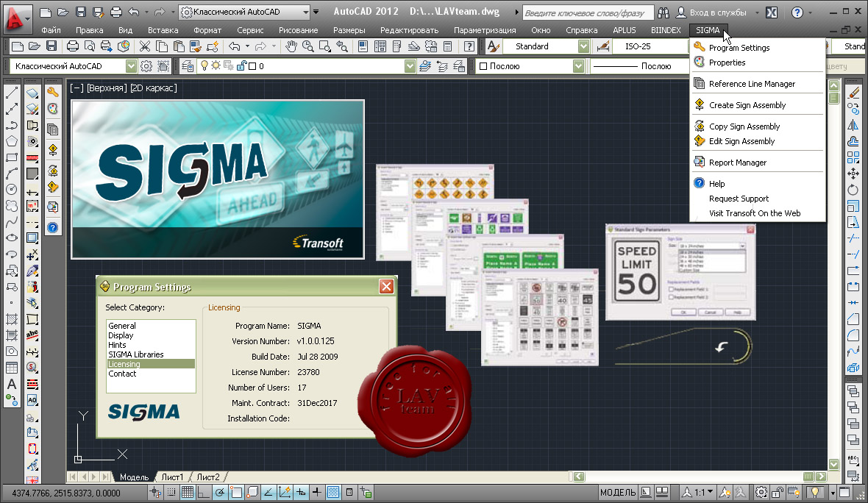Select the Polygon drawing tool
The image size is (868, 503).
pyautogui.click(x=12, y=141)
